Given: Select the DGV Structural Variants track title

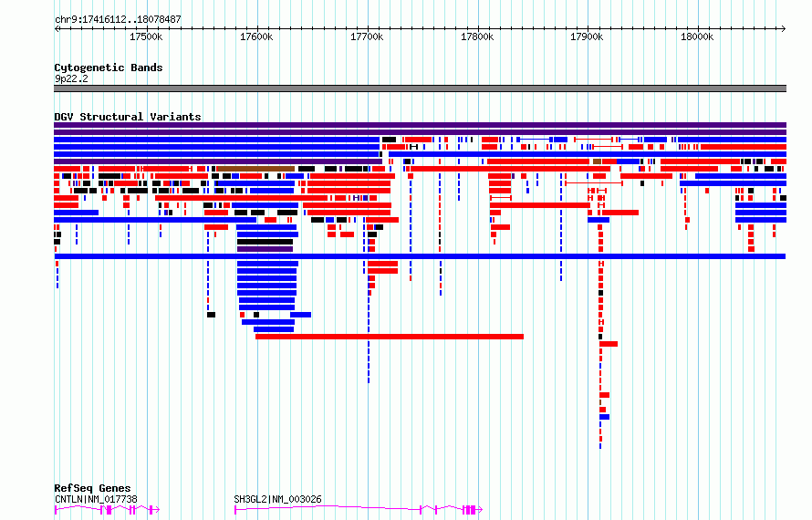Looking at the screenshot, I should click(x=128, y=117).
